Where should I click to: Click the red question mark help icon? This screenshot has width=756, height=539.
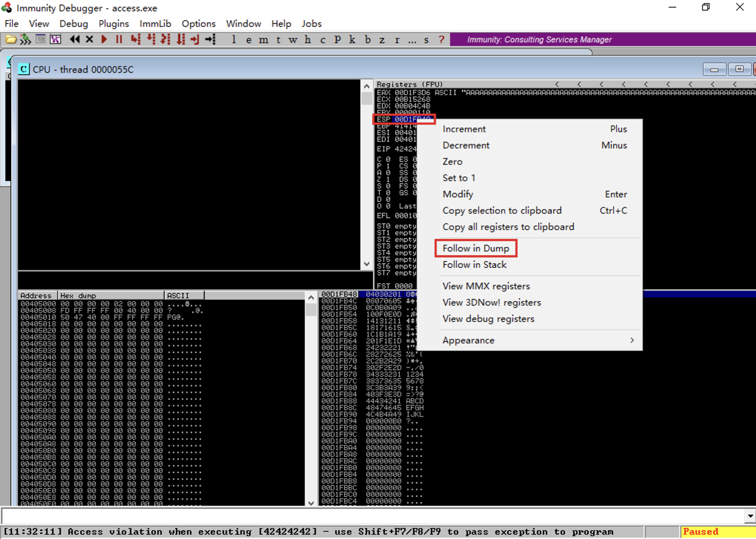point(441,40)
